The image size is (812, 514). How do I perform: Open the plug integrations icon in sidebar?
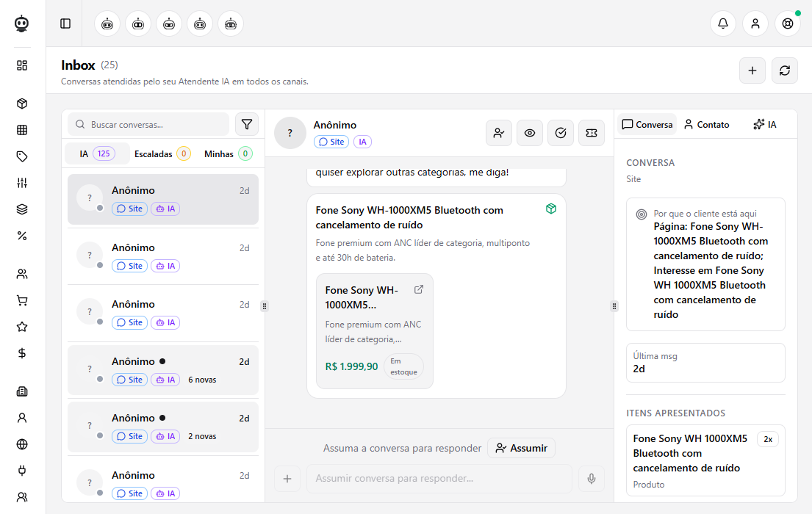(22, 471)
